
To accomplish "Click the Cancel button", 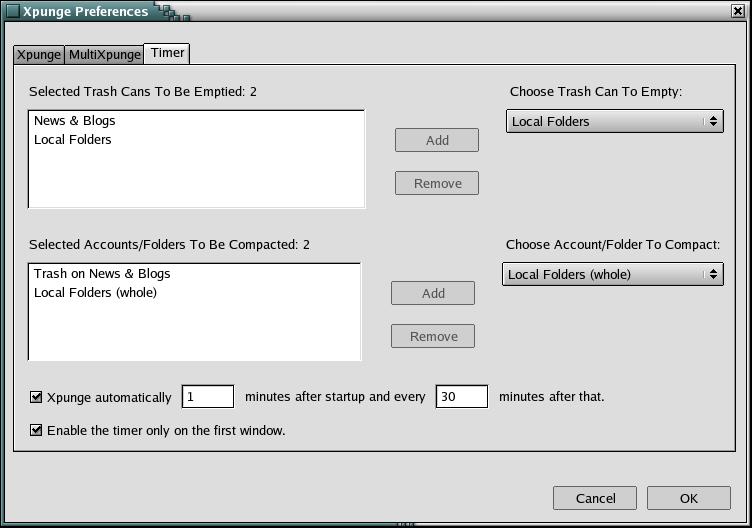I will click(x=595, y=498).
